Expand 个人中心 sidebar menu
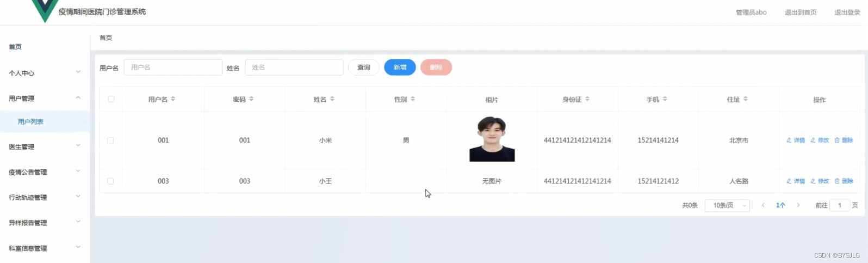The image size is (868, 263). point(45,73)
